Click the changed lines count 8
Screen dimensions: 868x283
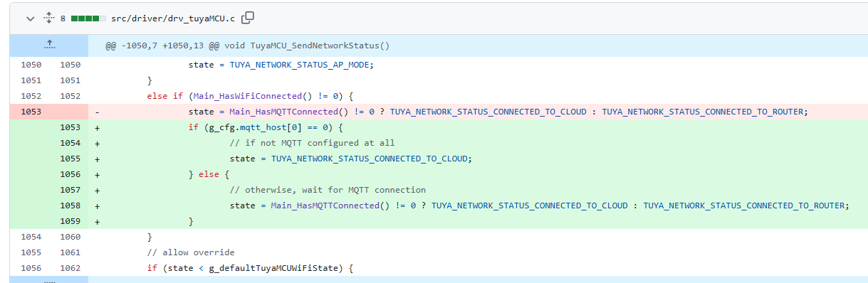point(63,18)
